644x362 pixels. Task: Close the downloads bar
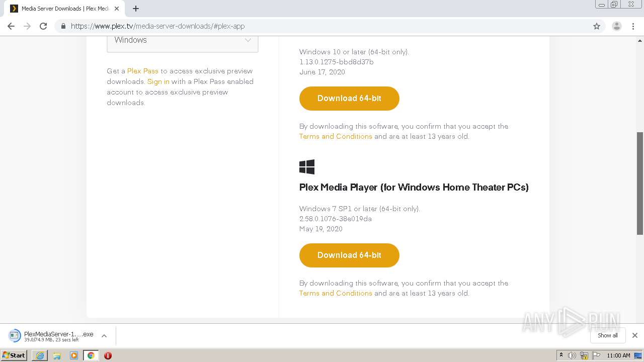[x=634, y=335]
